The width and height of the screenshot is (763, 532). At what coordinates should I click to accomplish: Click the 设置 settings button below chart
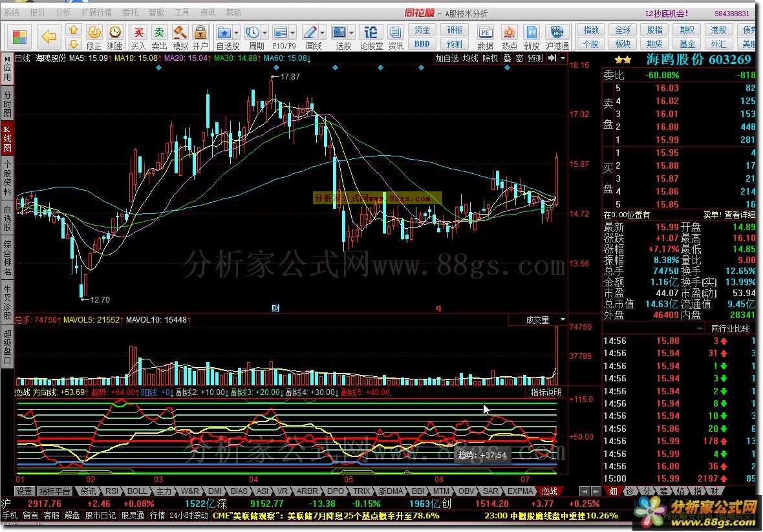pos(24,491)
